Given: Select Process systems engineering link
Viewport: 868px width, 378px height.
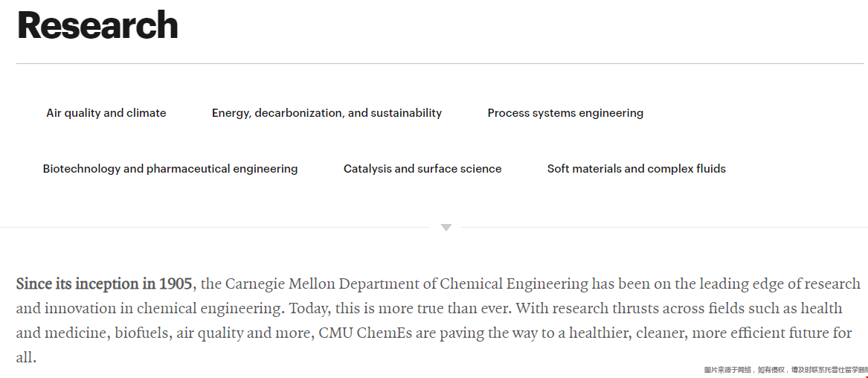Looking at the screenshot, I should (565, 113).
